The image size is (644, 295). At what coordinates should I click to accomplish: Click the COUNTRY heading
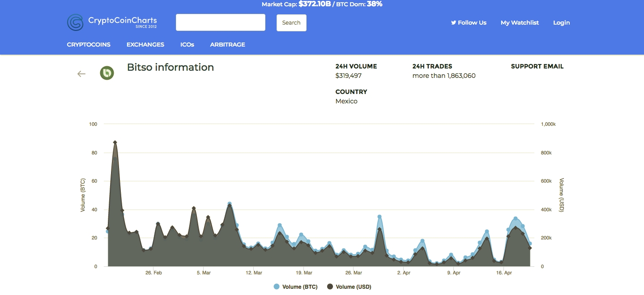point(351,92)
